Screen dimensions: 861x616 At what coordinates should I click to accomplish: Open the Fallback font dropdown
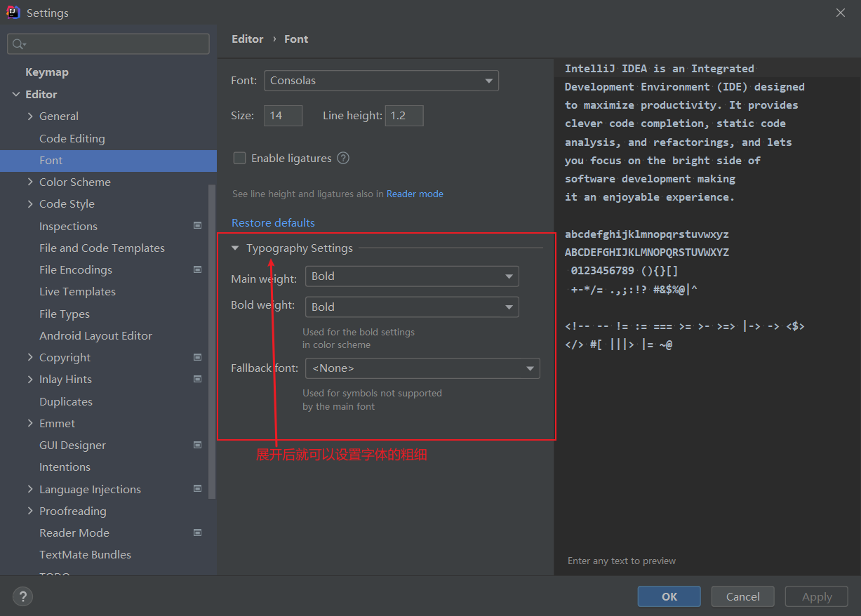(x=422, y=368)
